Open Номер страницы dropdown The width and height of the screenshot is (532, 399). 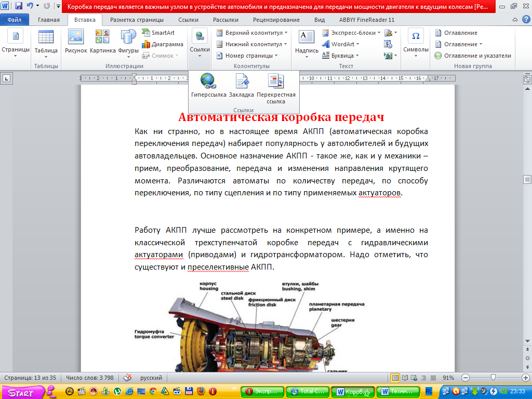click(247, 56)
